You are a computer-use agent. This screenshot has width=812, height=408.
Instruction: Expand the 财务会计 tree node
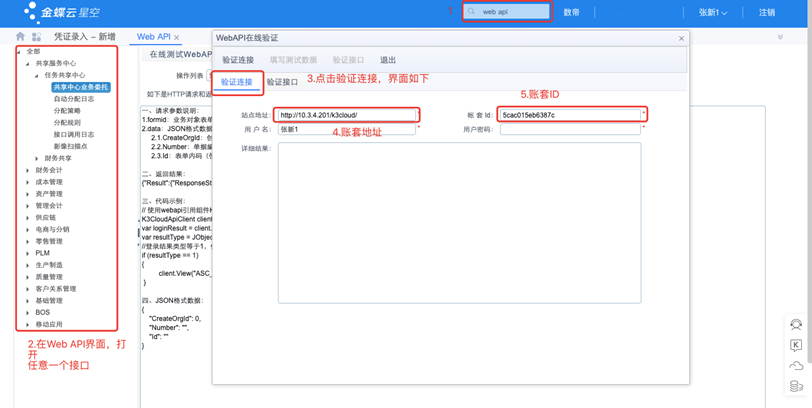point(28,170)
